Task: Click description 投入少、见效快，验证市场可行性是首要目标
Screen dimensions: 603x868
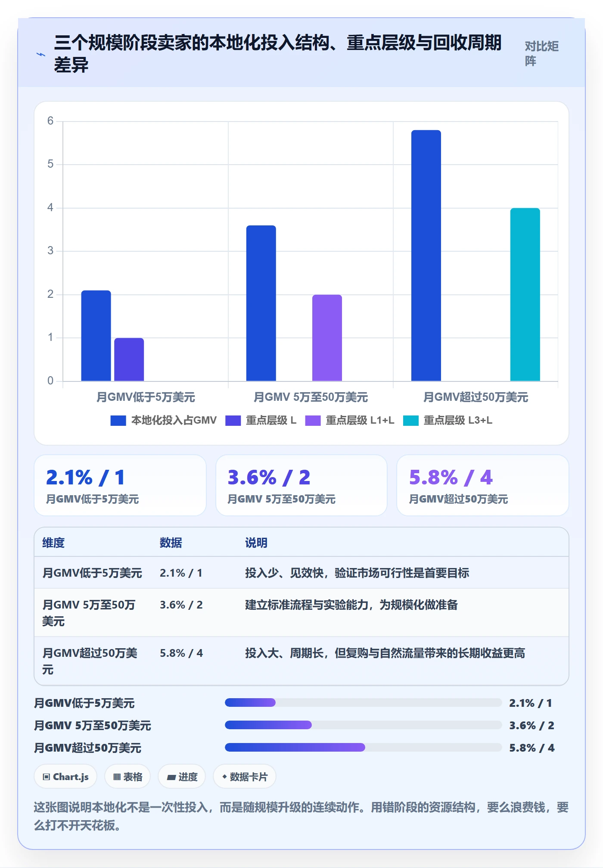Action: [x=357, y=573]
